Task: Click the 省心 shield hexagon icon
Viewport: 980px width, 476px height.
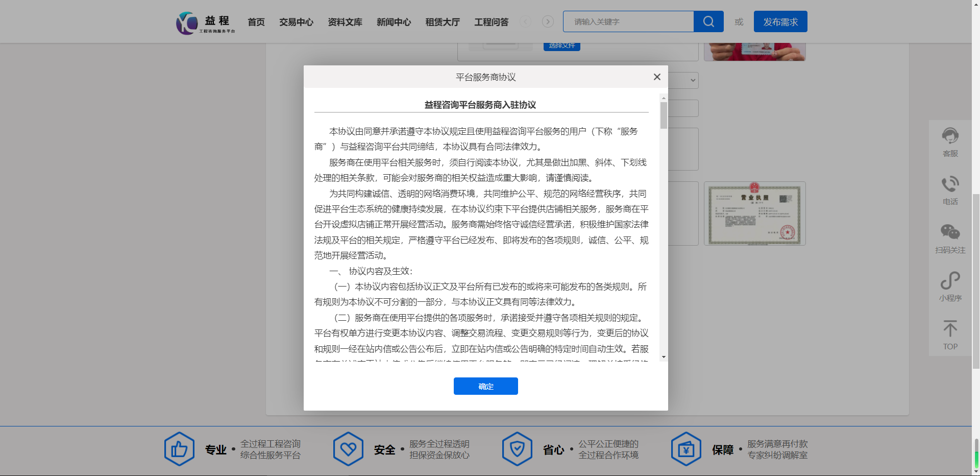Action: pos(517,449)
